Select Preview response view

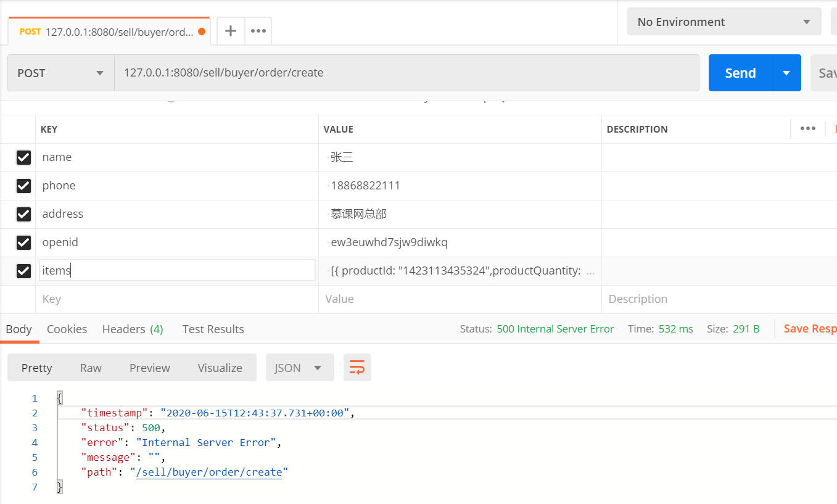150,368
